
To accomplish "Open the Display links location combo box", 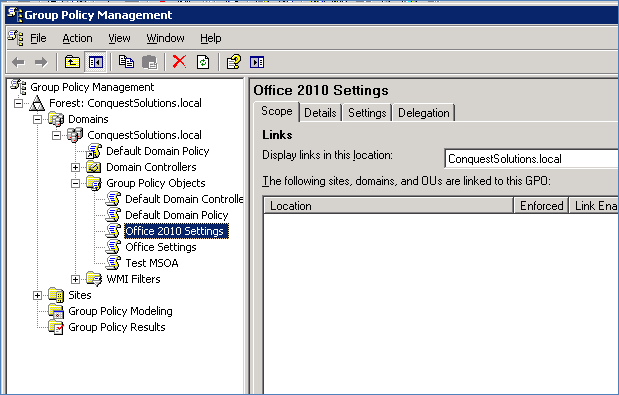I will pyautogui.click(x=531, y=159).
